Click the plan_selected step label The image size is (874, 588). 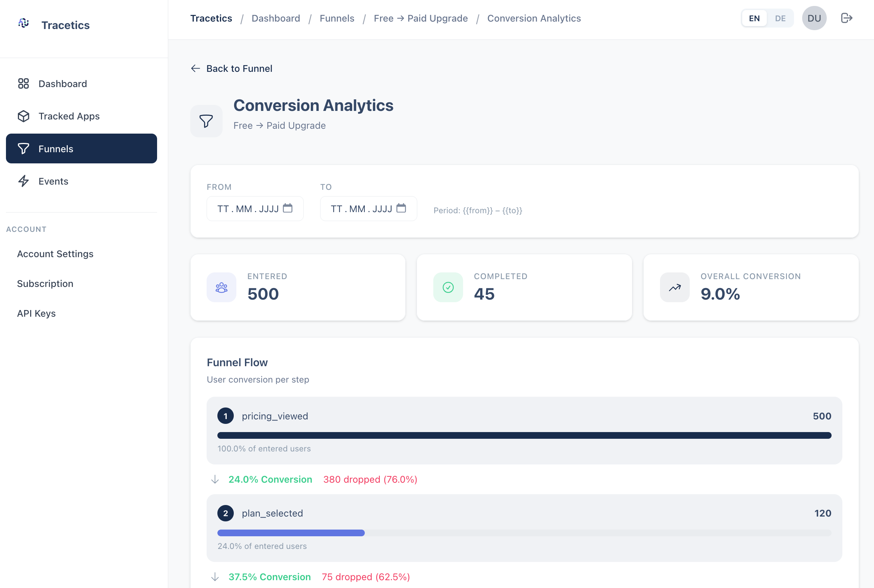[272, 513]
